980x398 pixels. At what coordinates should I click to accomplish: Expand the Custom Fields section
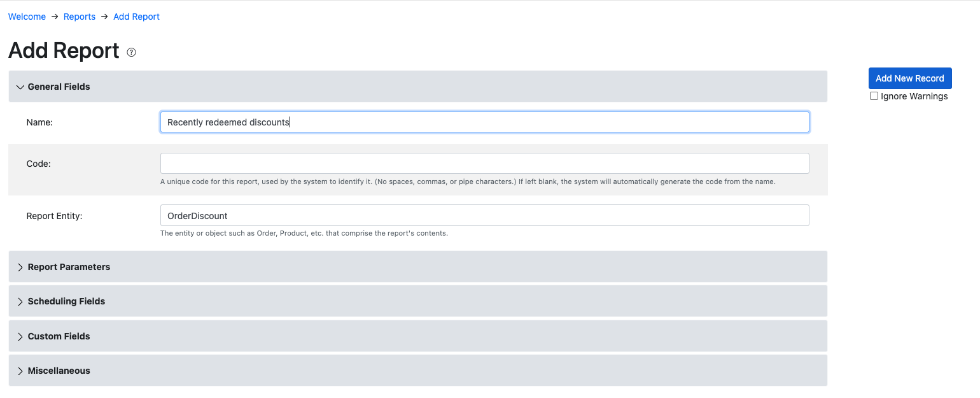pyautogui.click(x=417, y=336)
